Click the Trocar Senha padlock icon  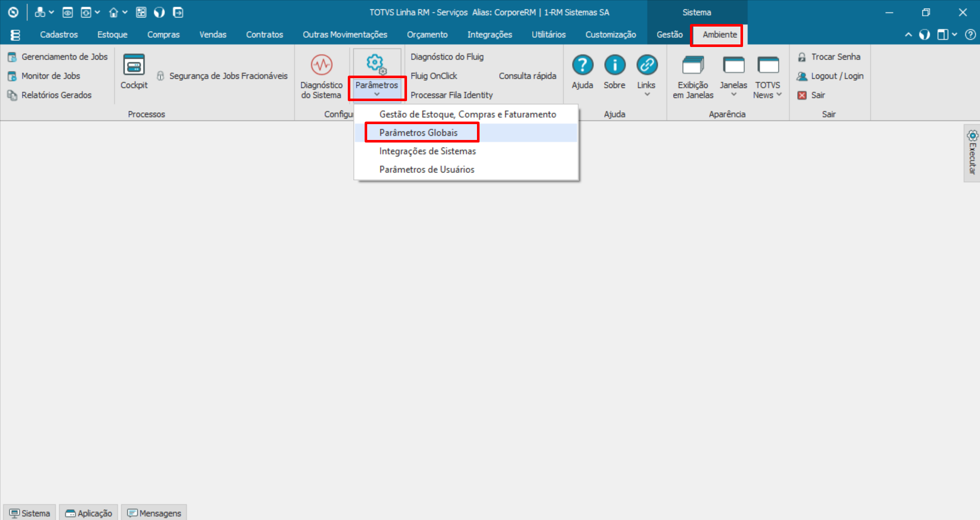pos(802,57)
